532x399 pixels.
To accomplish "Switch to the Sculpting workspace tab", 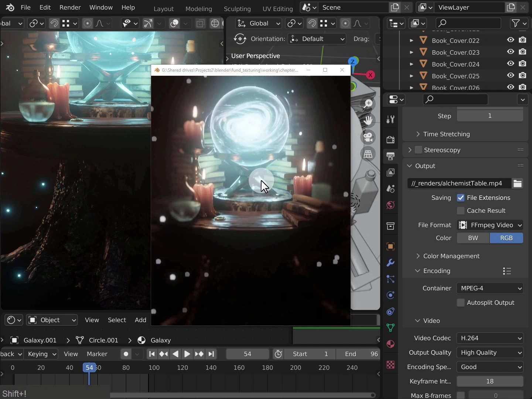I will coord(237,8).
